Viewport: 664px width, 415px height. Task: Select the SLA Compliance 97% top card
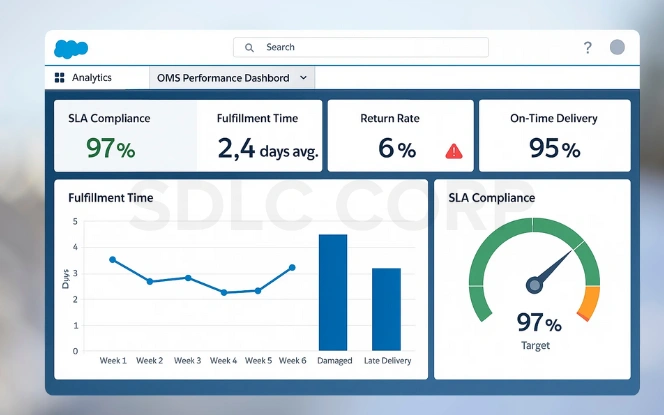point(124,135)
